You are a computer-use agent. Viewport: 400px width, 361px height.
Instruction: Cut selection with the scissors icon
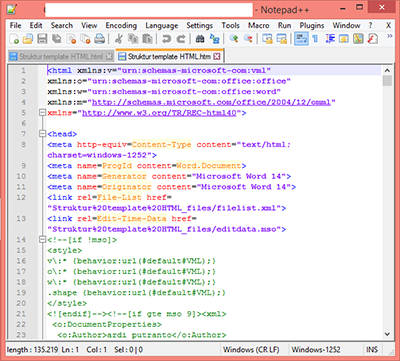[x=118, y=39]
